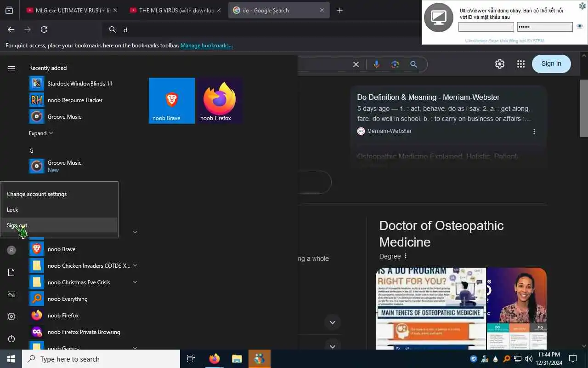Click the UltraViewer ID field

pyautogui.click(x=486, y=27)
